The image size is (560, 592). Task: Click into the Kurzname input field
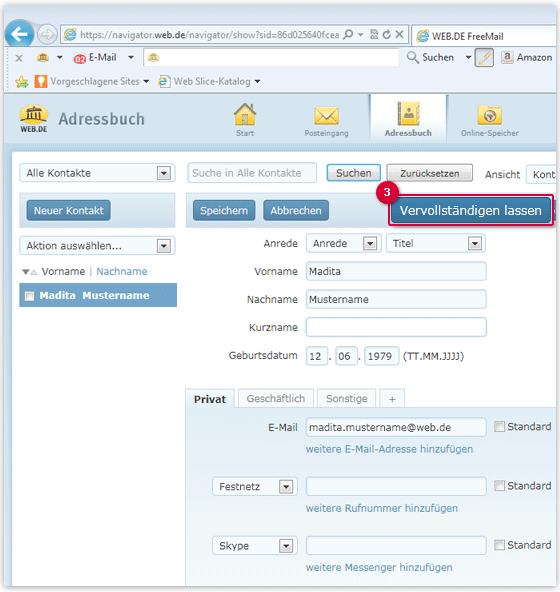(396, 327)
